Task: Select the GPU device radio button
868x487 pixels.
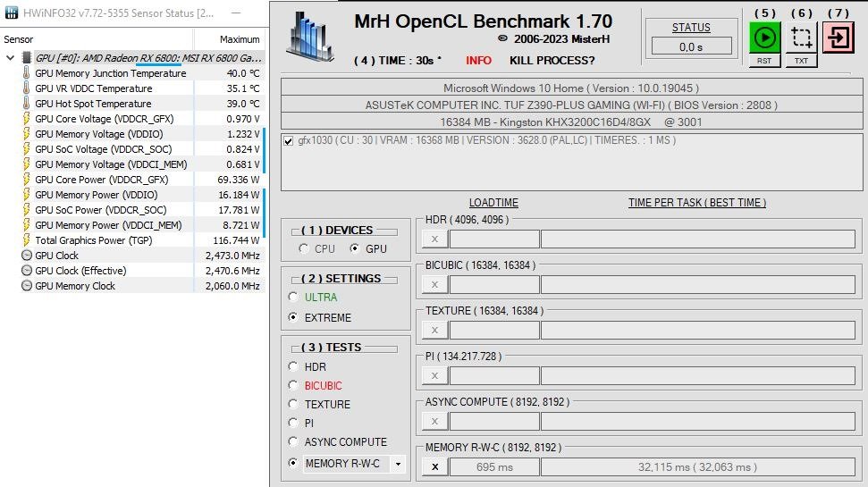Action: coord(354,248)
